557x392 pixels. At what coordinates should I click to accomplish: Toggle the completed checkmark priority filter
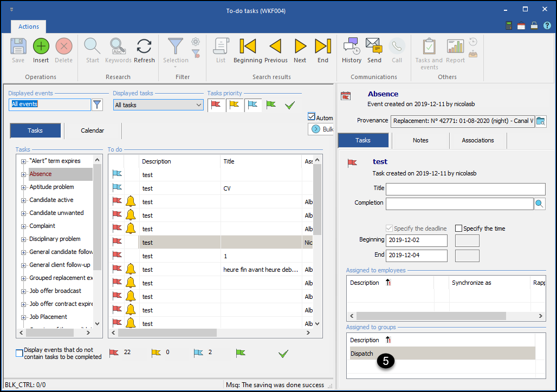point(290,105)
